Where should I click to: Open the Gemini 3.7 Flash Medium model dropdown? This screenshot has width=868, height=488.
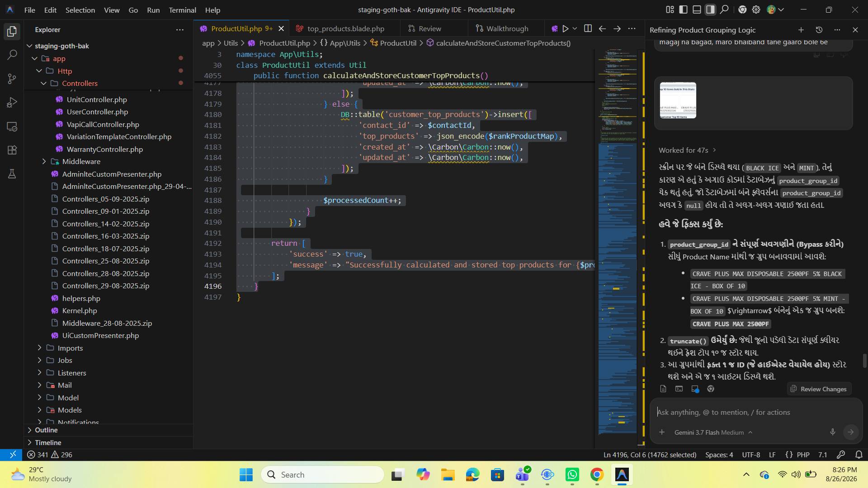713,432
